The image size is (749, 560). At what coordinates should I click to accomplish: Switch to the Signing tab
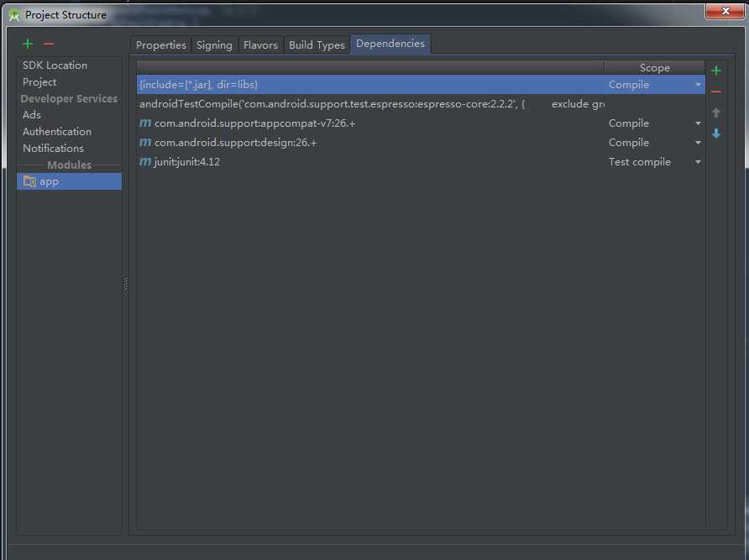click(214, 44)
